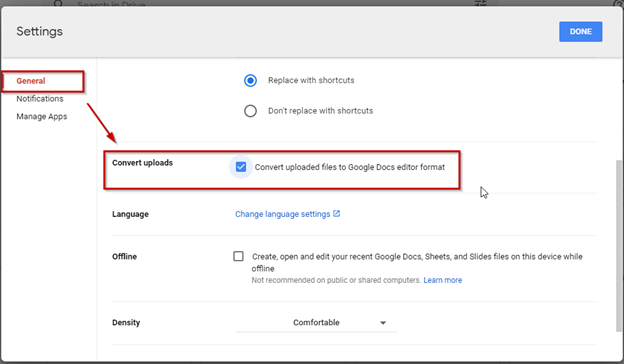Open the Density Comfortable dropdown
This screenshot has width=624, height=364.
(x=316, y=323)
